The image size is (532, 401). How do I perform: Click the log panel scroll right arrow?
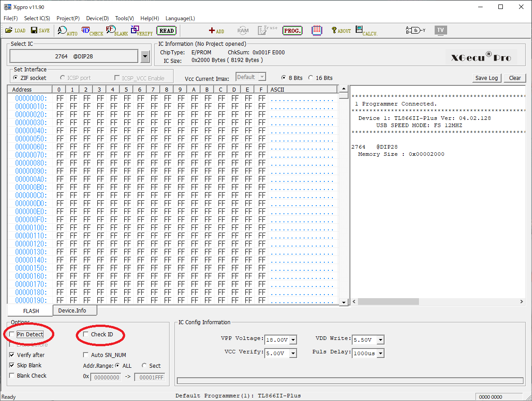522,301
